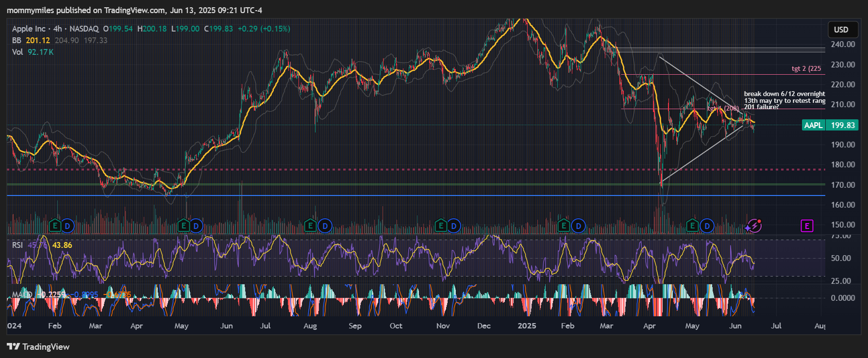Open the earnings E marker at February 2025
This screenshot has height=358, width=868.
coord(564,226)
